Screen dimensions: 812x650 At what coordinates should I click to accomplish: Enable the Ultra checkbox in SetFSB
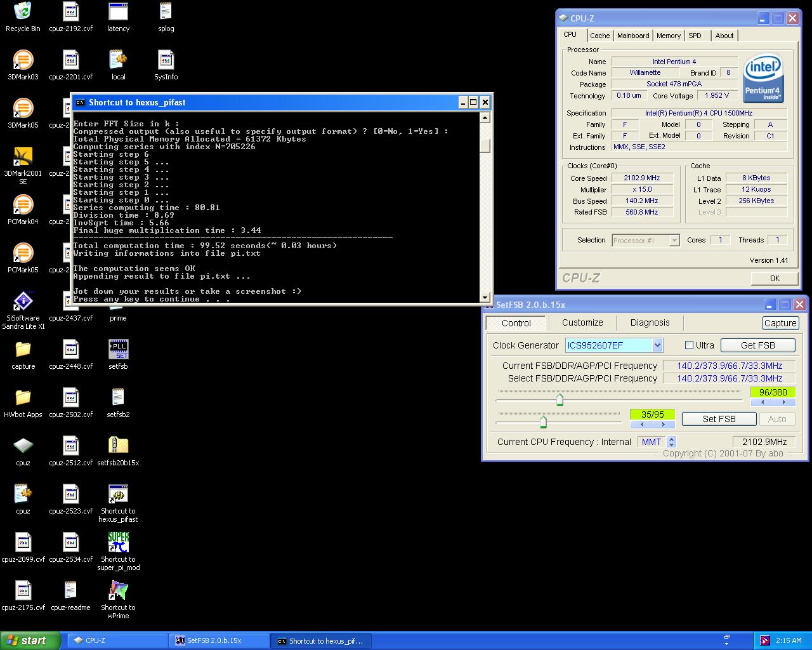point(689,345)
